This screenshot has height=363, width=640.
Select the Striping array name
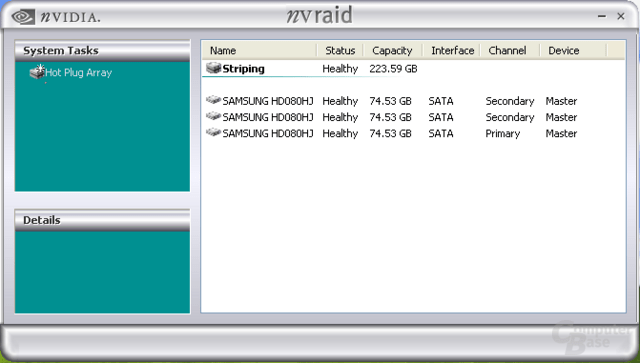tap(243, 69)
